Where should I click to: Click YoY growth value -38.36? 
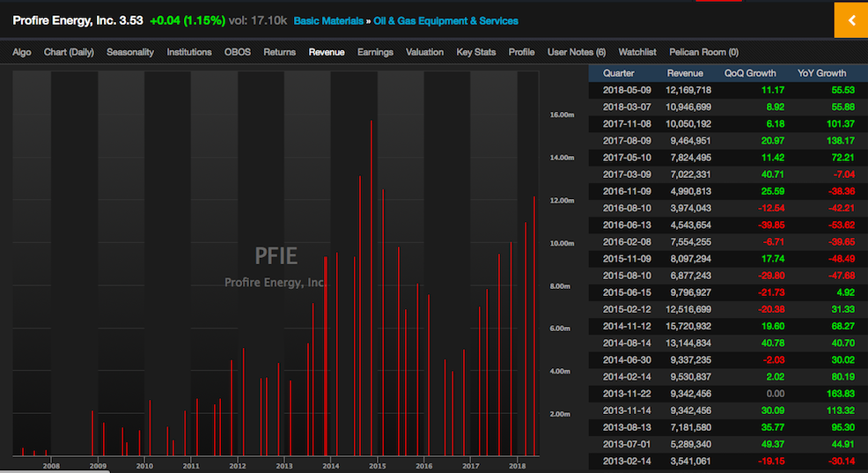tap(841, 191)
